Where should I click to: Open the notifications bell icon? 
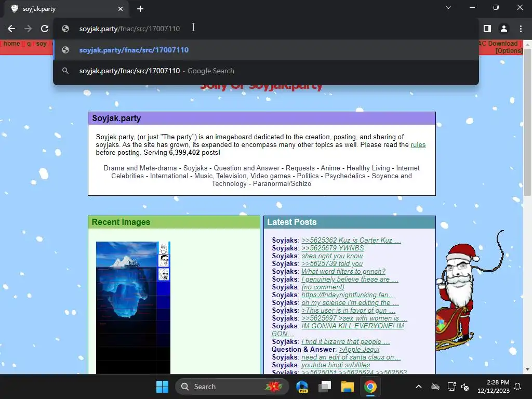tap(518, 387)
